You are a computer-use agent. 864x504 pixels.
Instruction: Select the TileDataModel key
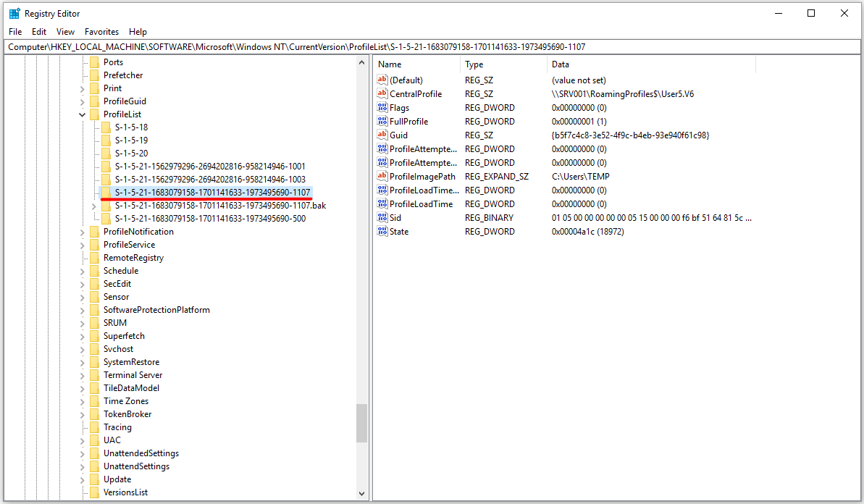(131, 388)
